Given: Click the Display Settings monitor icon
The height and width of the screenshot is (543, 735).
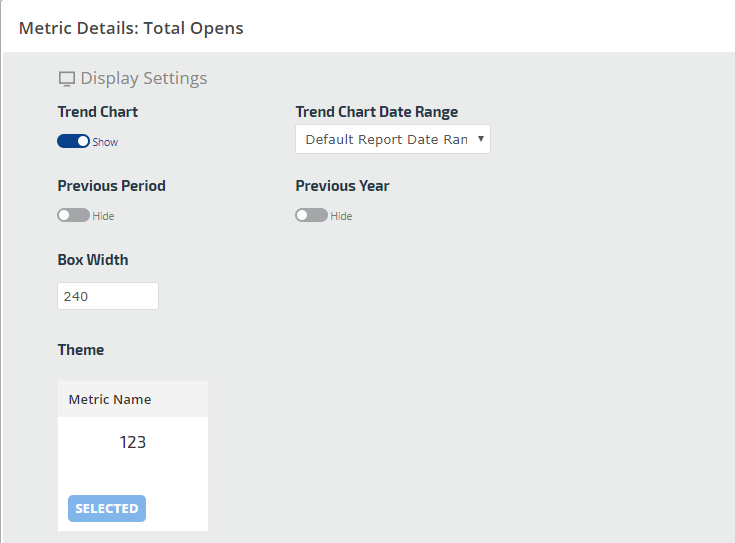Looking at the screenshot, I should pyautogui.click(x=67, y=79).
